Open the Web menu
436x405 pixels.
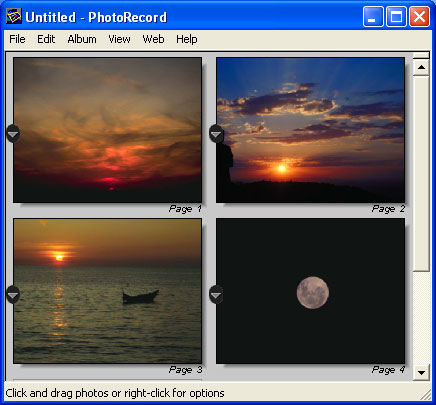153,39
